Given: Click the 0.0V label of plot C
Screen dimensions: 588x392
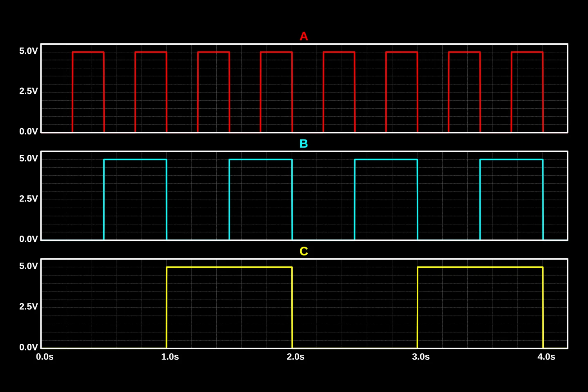Looking at the screenshot, I should point(29,347).
